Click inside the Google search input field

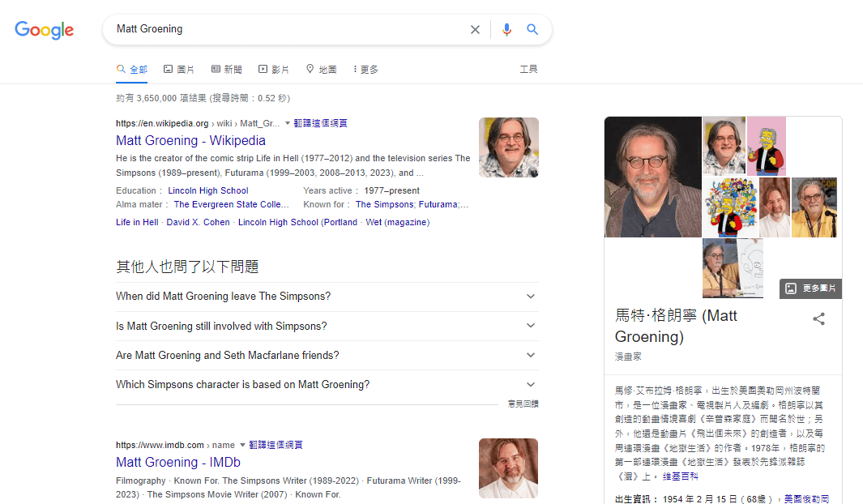point(284,30)
